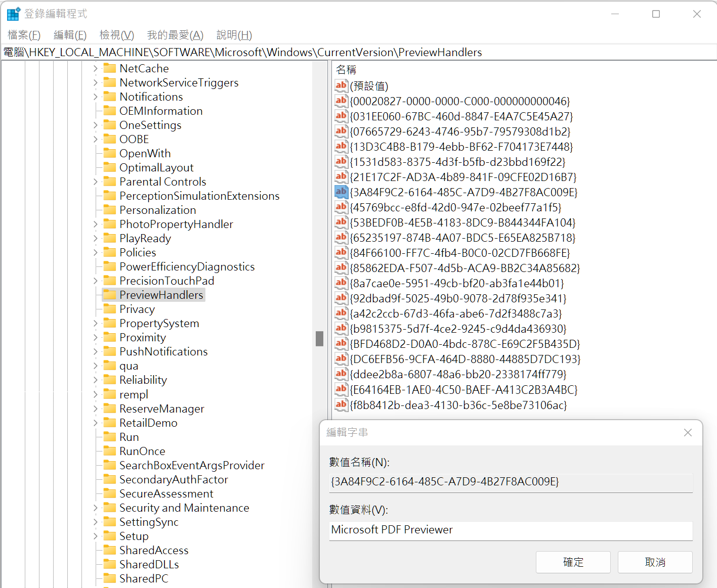Expand the Security and Maintenance node
Viewport: 717px width, 588px height.
pyautogui.click(x=96, y=508)
